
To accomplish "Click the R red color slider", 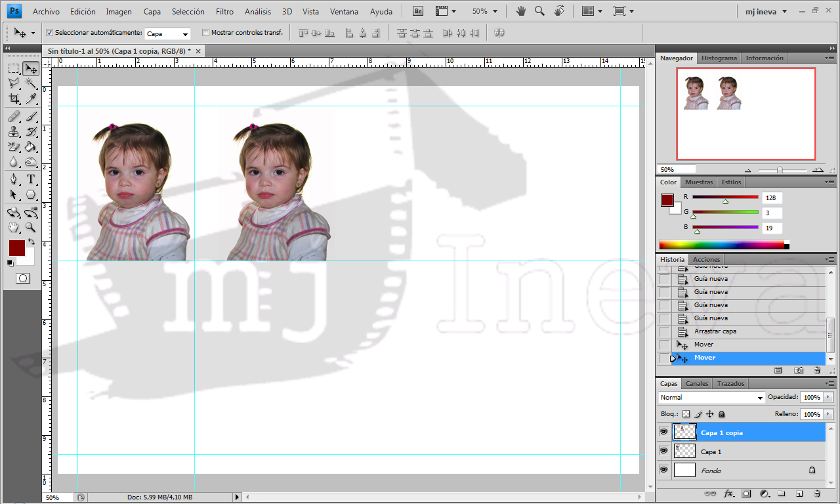I will click(725, 197).
